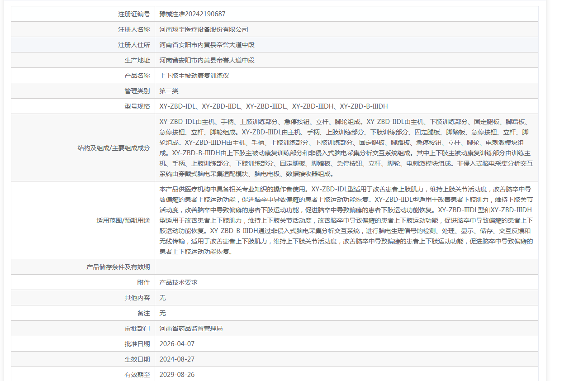Click the 注册人住所 label

point(134,45)
